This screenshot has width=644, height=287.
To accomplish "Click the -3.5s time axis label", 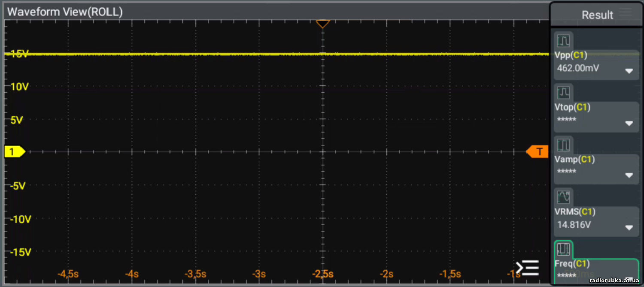I will click(196, 274).
